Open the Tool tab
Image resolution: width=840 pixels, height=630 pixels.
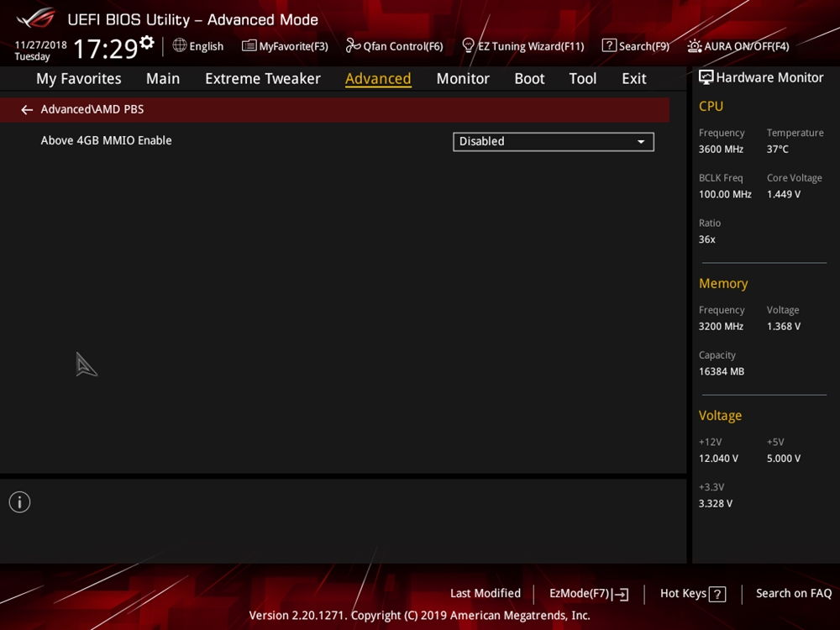coord(582,79)
